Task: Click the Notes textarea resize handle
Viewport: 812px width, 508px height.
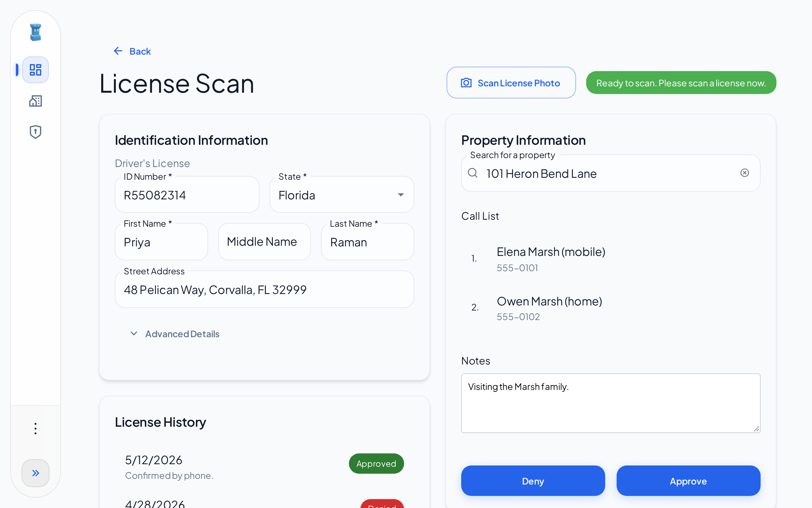Action: 756,429
